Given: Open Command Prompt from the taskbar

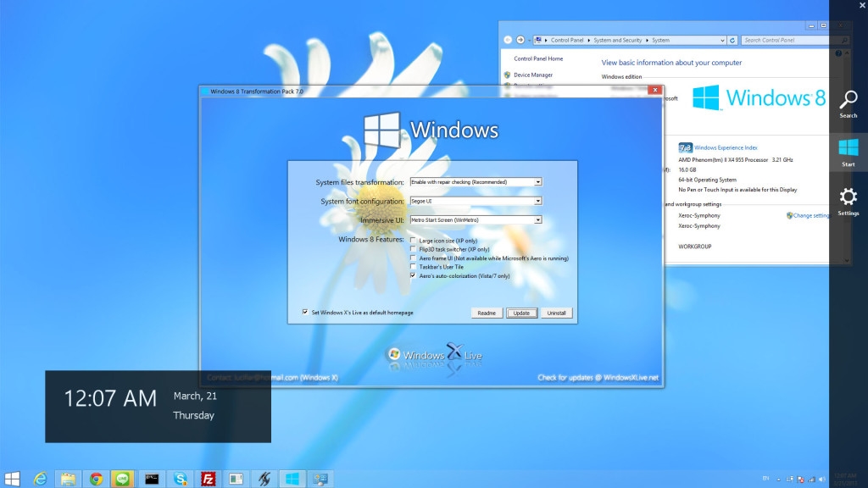Looking at the screenshot, I should (x=152, y=479).
